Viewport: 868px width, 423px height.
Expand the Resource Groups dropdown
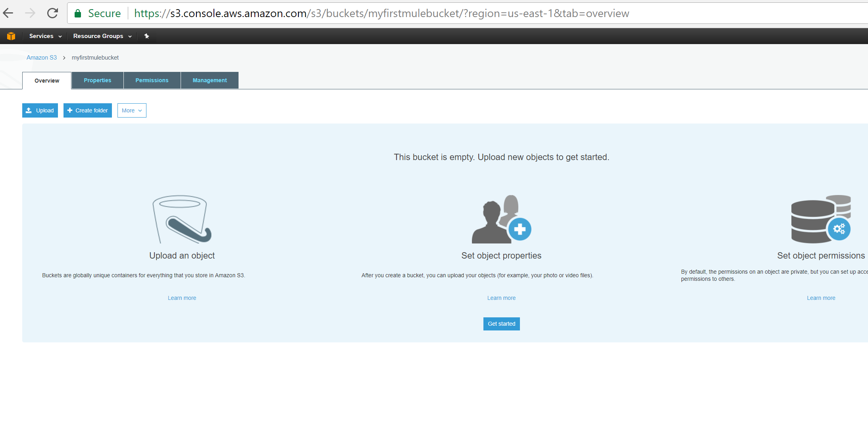(x=102, y=36)
